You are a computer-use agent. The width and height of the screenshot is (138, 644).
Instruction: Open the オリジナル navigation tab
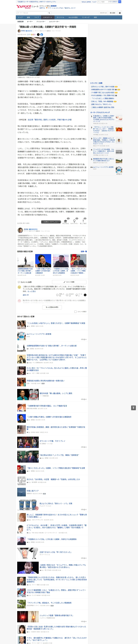pyautogui.click(x=60, y=17)
